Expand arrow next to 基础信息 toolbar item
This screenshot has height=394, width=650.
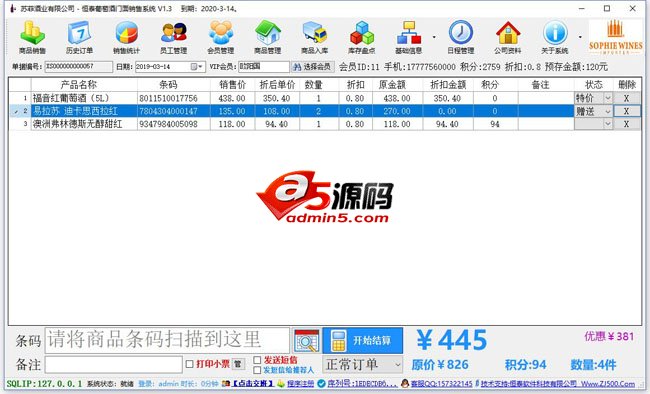pyautogui.click(x=434, y=37)
